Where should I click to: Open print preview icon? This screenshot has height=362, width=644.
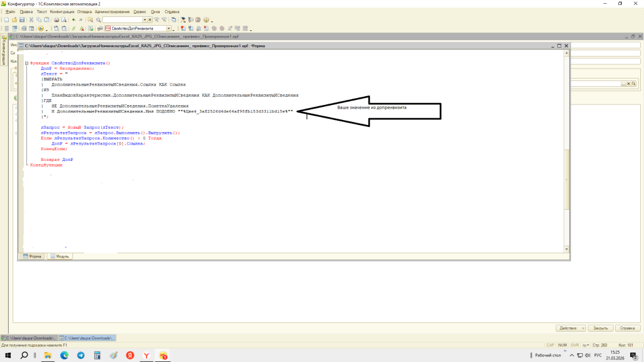point(64,19)
